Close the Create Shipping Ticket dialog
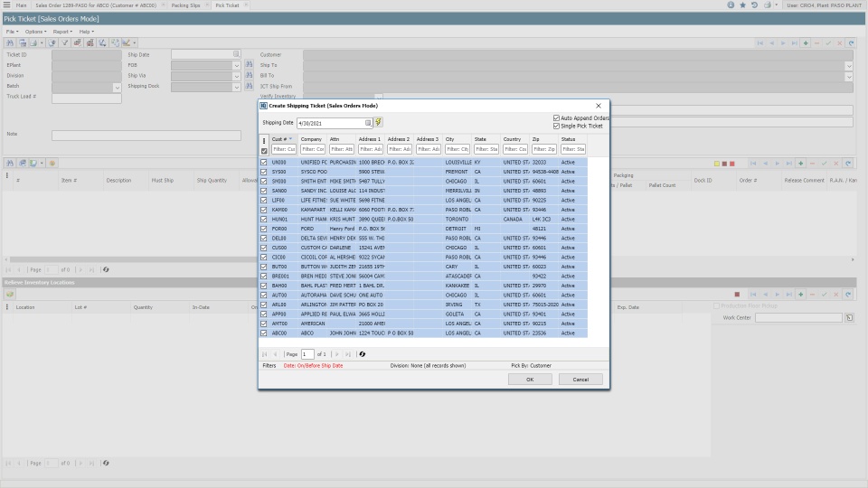Screen dimensions: 868x488 598,105
